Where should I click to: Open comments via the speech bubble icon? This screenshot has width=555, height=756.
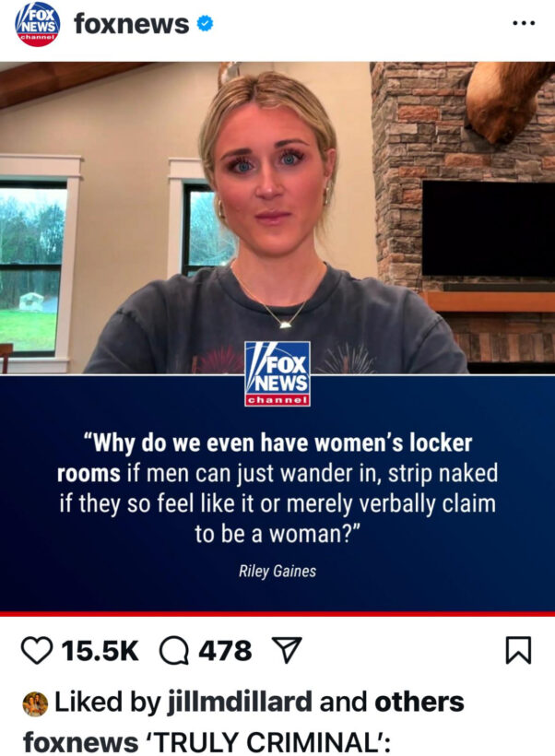coord(174,651)
